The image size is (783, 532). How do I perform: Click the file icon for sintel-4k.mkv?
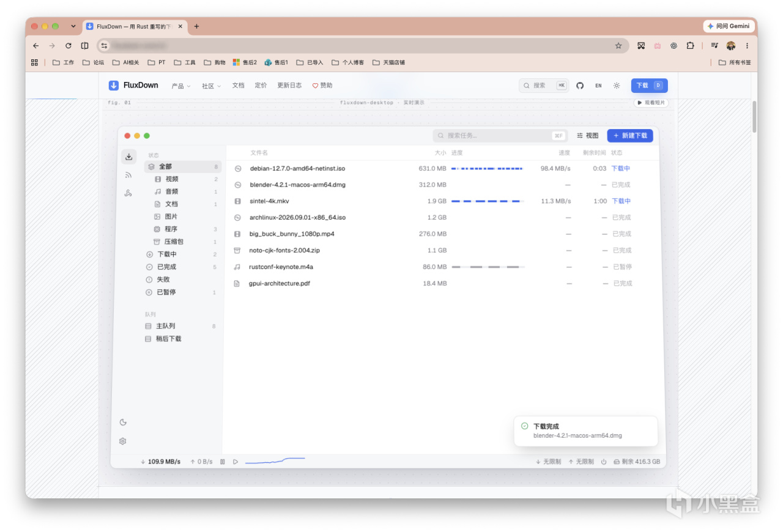coord(237,201)
